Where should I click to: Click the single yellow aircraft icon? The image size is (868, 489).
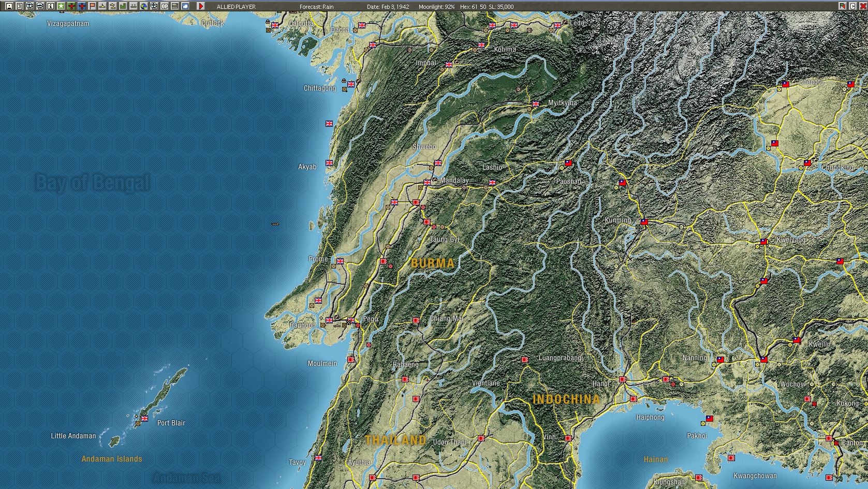(x=102, y=6)
